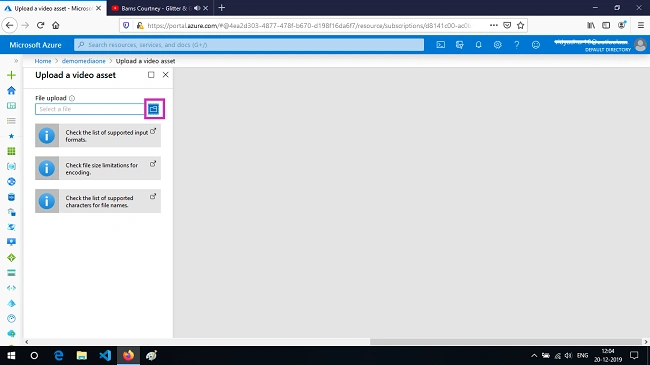Open the taskbar clock and date
The image size is (650, 365).
coord(608,355)
